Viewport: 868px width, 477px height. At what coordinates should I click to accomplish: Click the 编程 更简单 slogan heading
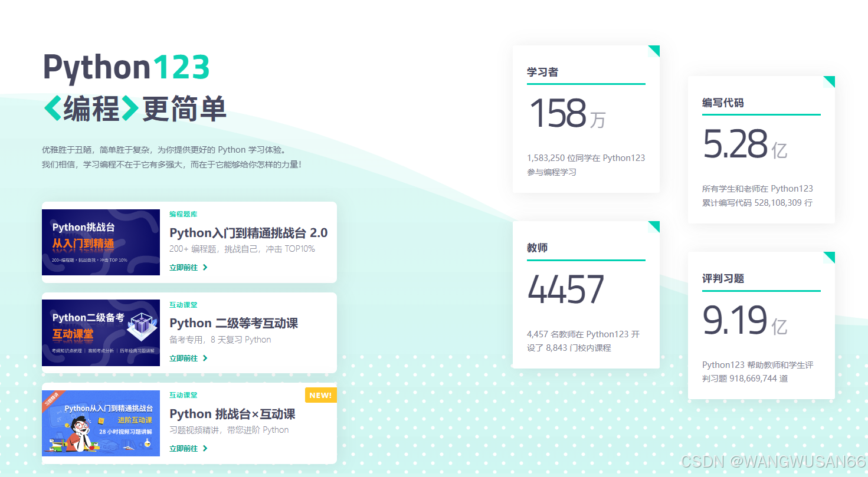(x=135, y=108)
